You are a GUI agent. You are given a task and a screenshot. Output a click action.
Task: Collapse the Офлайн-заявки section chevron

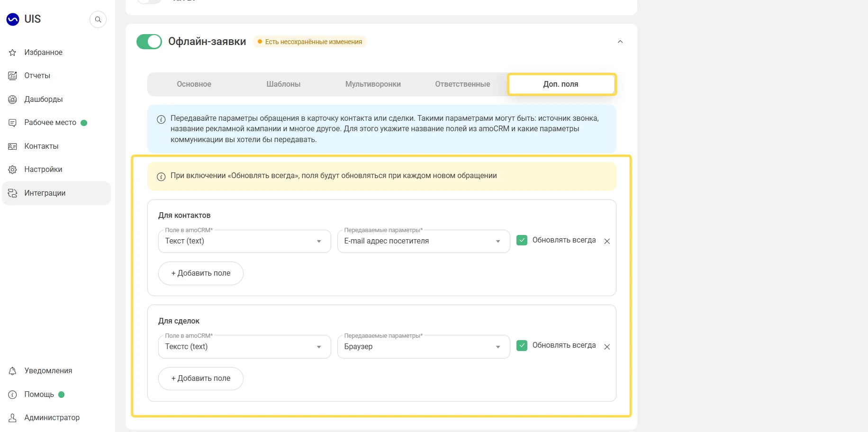pos(620,42)
